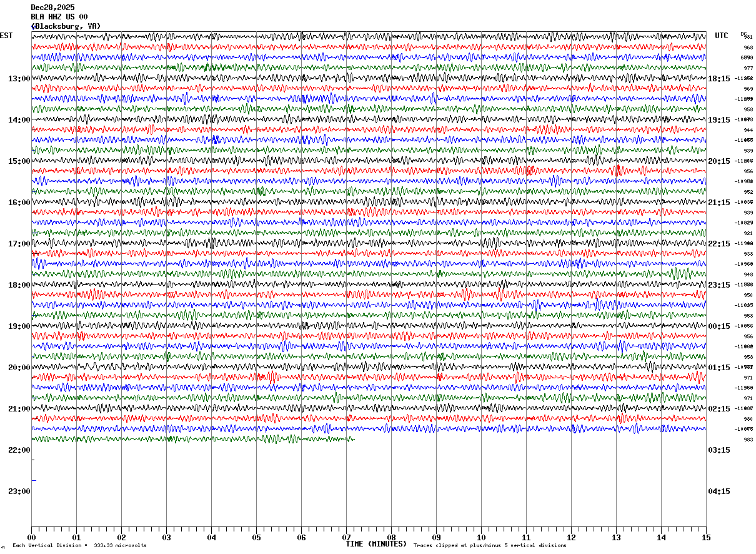Click the 00:15 UTC time label
This screenshot has width=756, height=554.
tap(719, 326)
